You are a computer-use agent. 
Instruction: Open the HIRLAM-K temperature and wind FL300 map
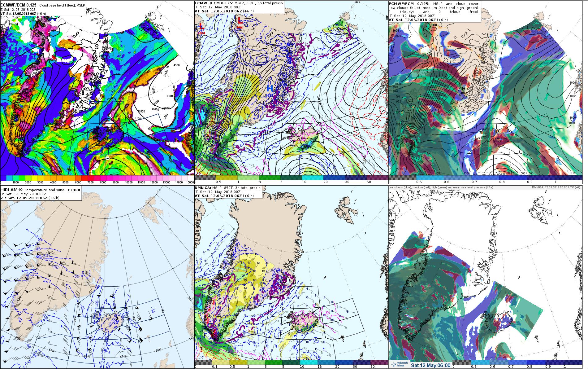(x=97, y=277)
